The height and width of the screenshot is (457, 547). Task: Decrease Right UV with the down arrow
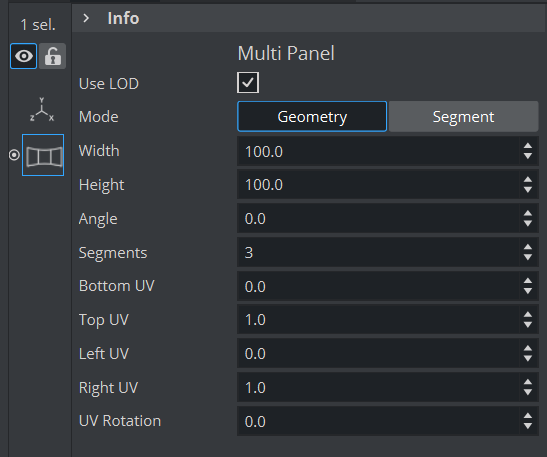click(x=528, y=392)
